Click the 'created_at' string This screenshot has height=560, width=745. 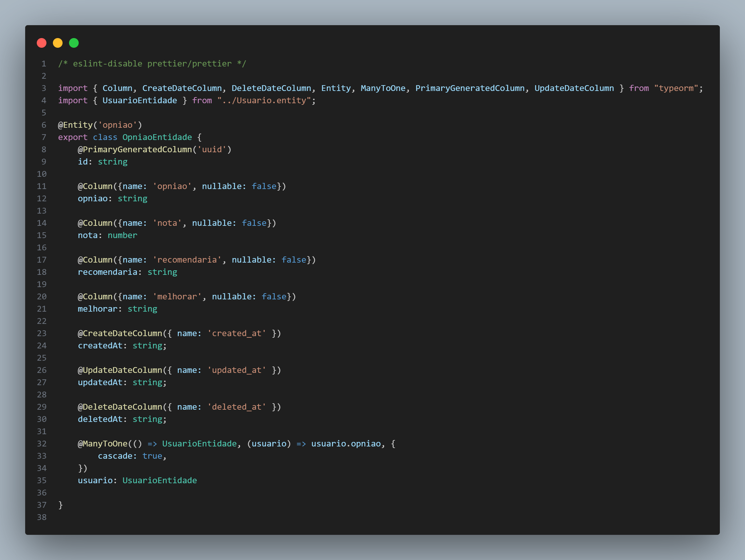pyautogui.click(x=237, y=333)
